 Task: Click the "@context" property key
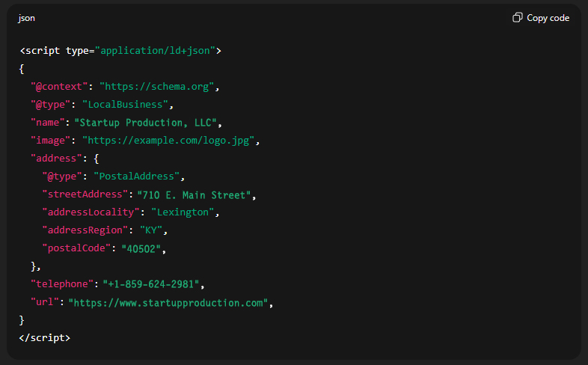[59, 87]
